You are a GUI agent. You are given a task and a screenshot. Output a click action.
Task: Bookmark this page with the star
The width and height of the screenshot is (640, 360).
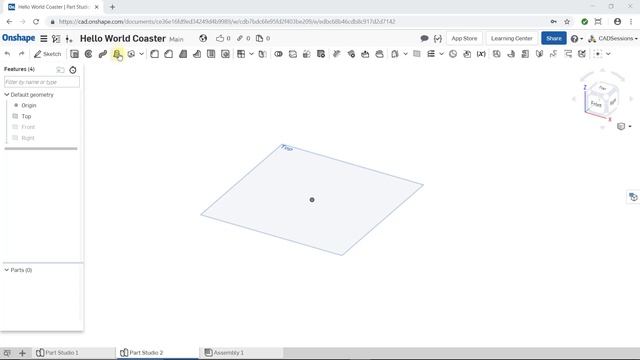[x=567, y=22]
